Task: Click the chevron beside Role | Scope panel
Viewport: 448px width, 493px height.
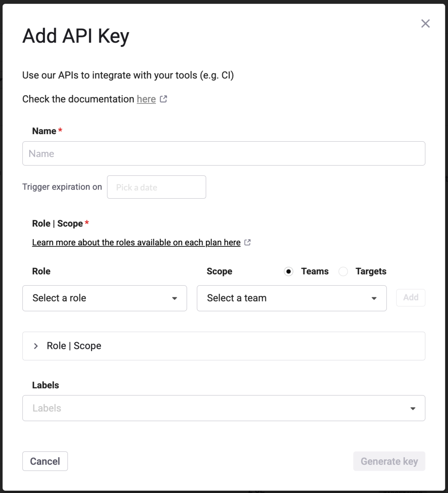Action: [x=36, y=346]
